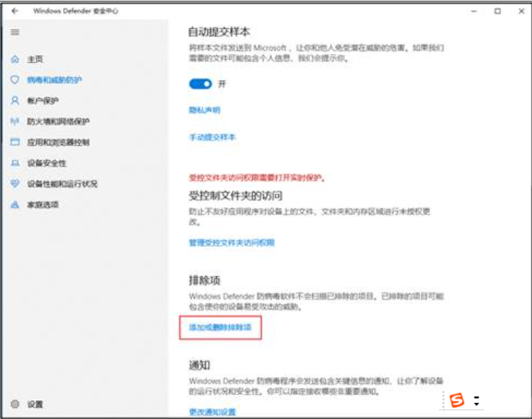Click the app and browser control icon

coord(15,142)
